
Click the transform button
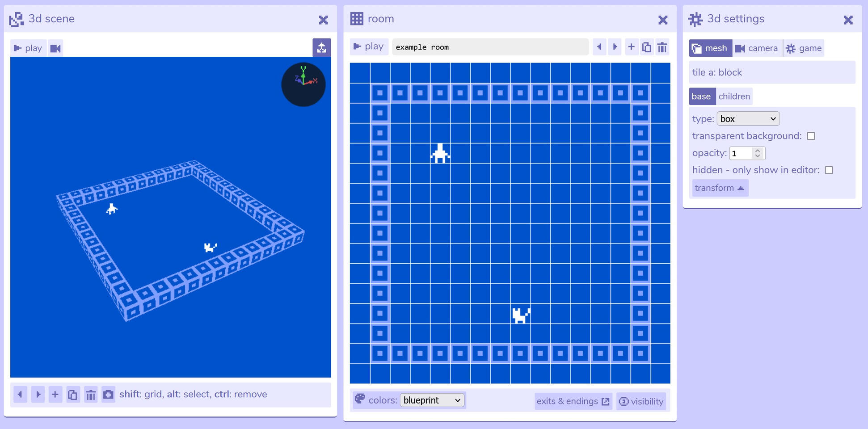pyautogui.click(x=720, y=188)
